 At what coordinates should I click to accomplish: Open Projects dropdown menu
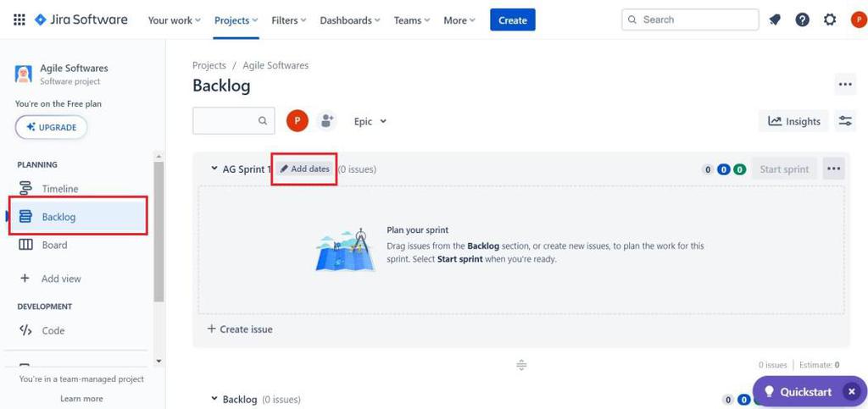pyautogui.click(x=236, y=19)
